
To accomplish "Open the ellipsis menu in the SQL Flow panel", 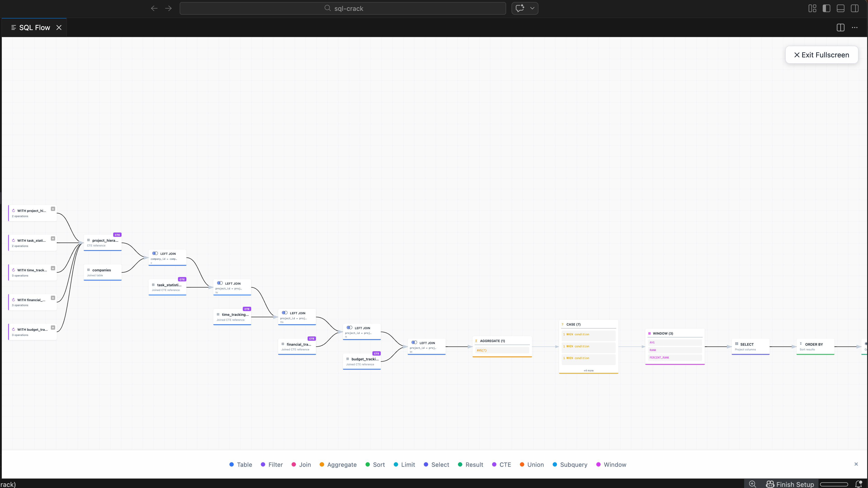I will pos(855,28).
